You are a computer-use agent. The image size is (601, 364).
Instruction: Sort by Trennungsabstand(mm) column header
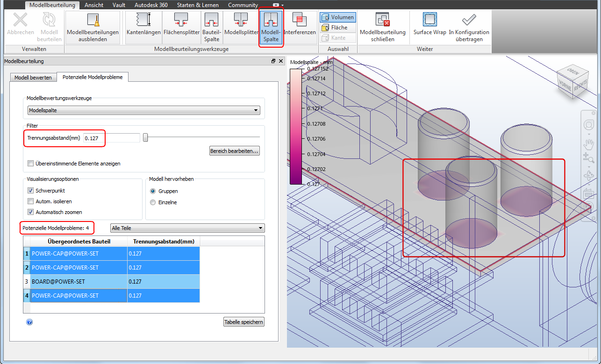[x=164, y=241]
